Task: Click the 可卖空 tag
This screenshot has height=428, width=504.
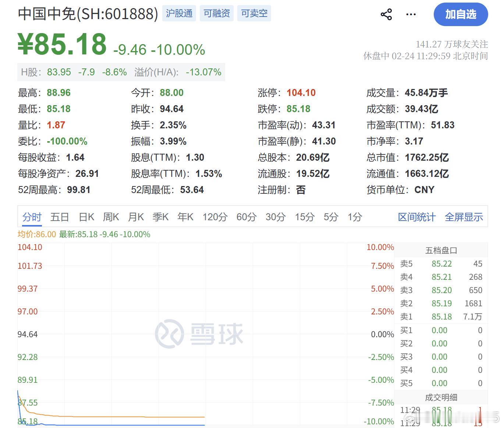Action: [254, 14]
